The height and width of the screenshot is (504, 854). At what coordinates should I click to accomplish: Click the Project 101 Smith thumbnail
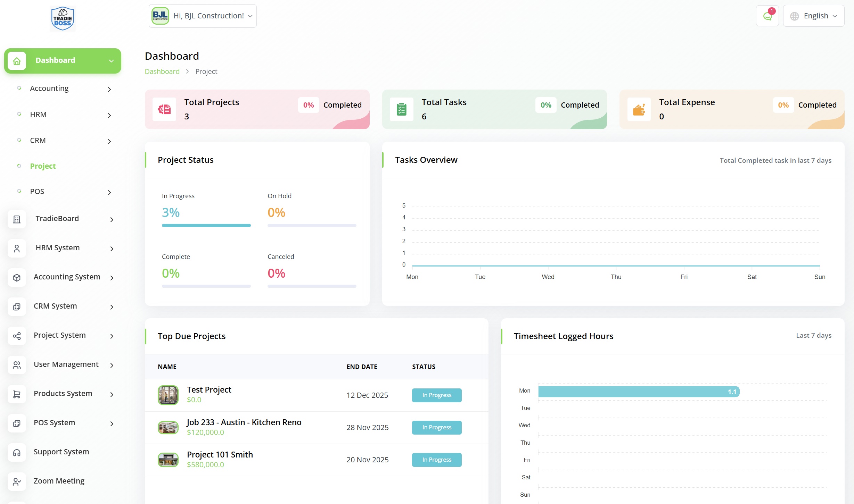click(168, 460)
